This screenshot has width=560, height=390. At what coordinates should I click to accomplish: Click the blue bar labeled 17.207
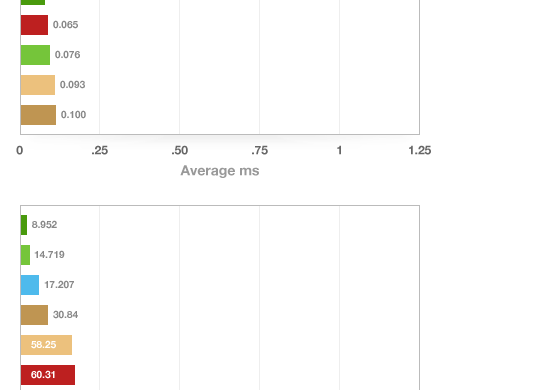[30, 285]
